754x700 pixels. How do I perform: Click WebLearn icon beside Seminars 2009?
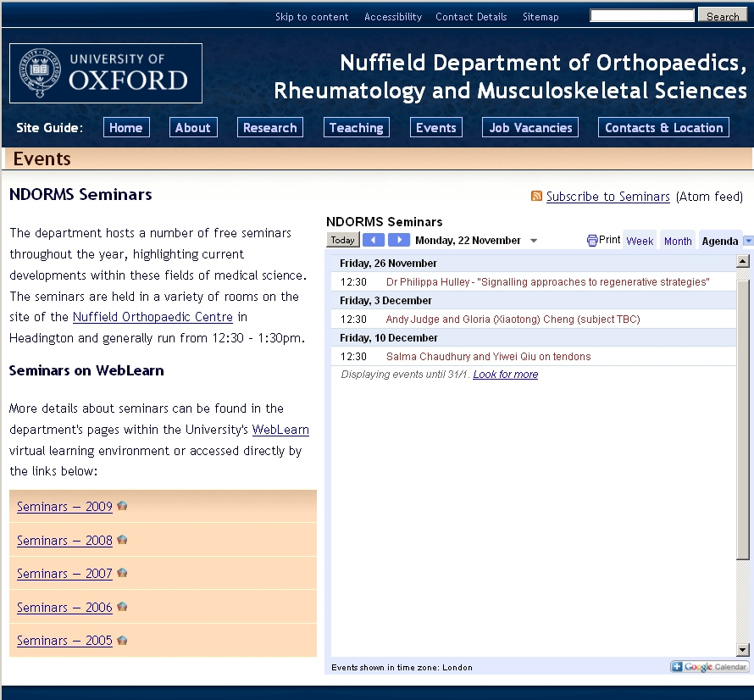coord(122,506)
